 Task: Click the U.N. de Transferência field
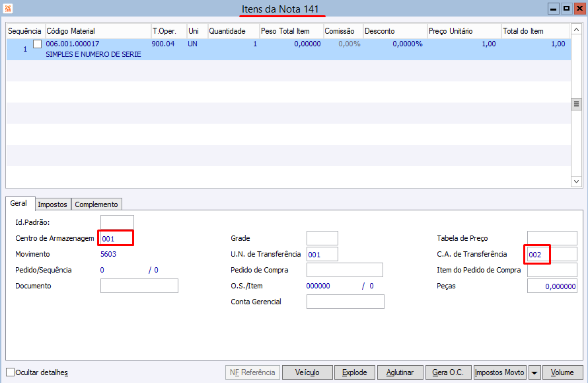[x=322, y=254]
